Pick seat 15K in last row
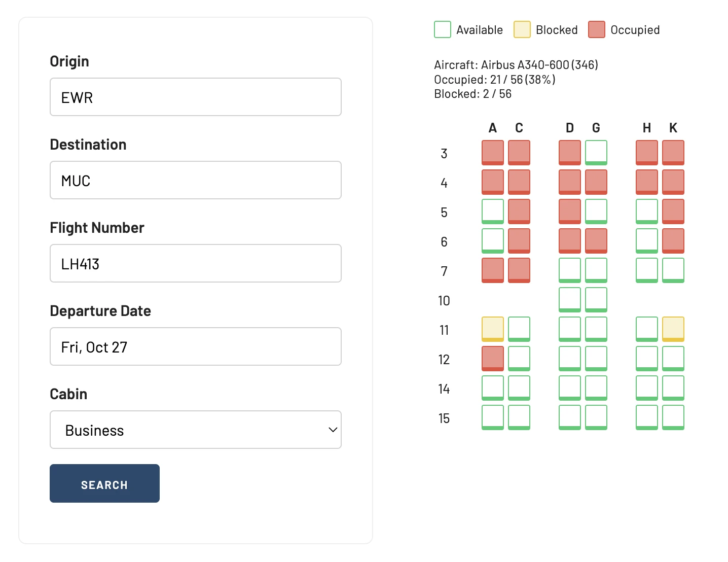The image size is (728, 562). point(673,417)
